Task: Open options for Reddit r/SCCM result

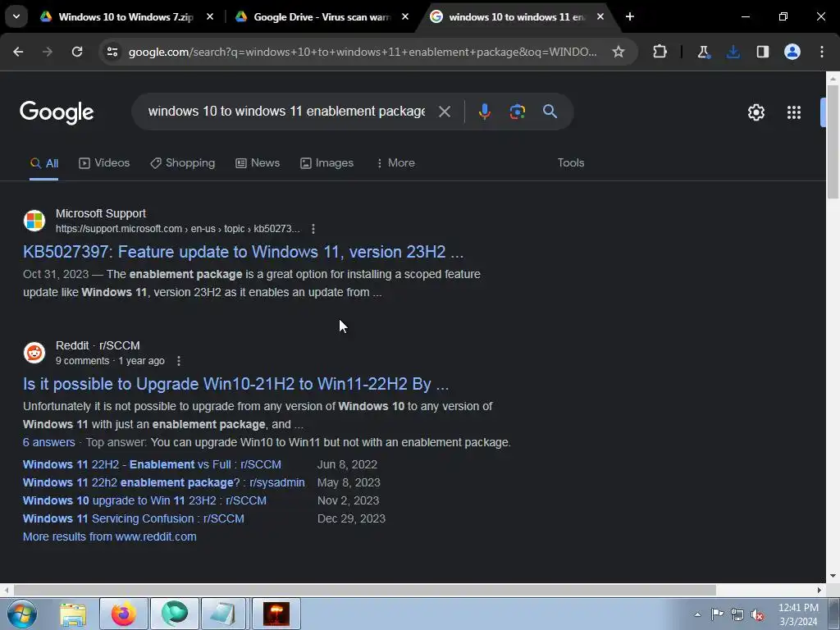Action: coord(179,361)
